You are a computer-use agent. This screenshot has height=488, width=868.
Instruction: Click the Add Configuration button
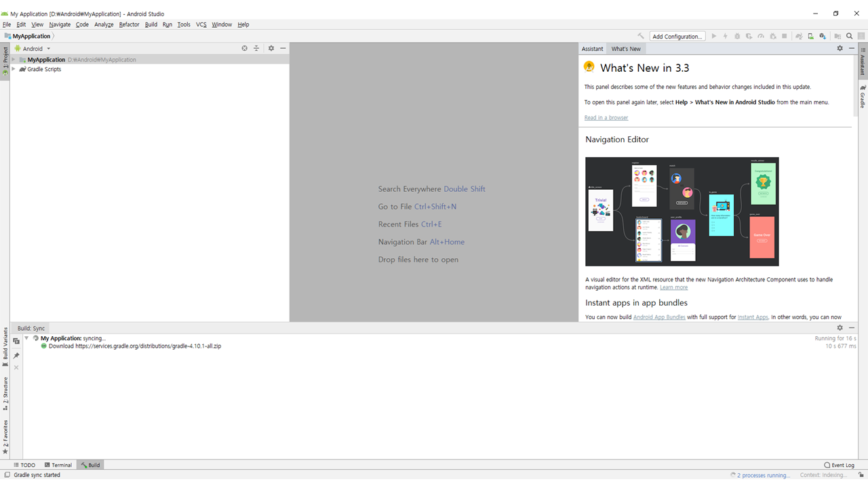(677, 37)
